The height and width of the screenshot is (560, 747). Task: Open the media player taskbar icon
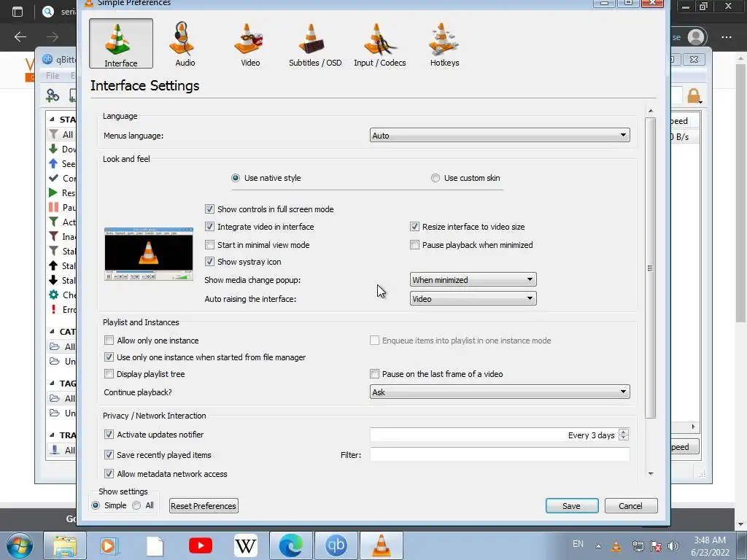(109, 545)
